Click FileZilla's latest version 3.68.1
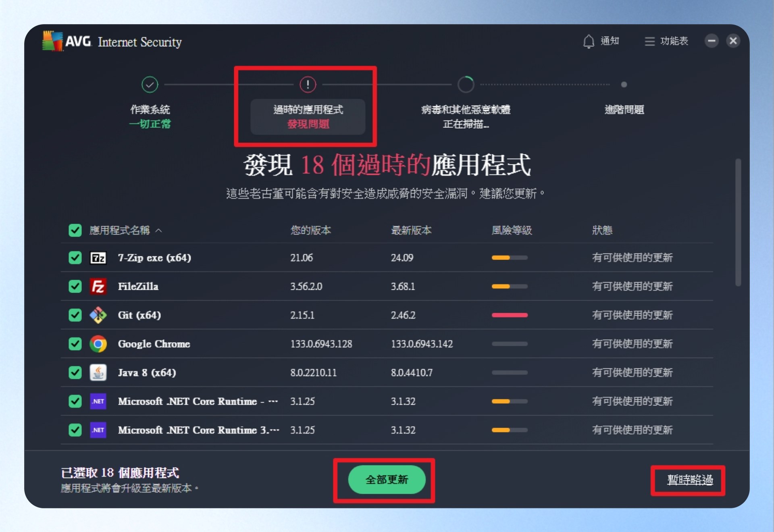The width and height of the screenshot is (774, 532). tap(403, 287)
